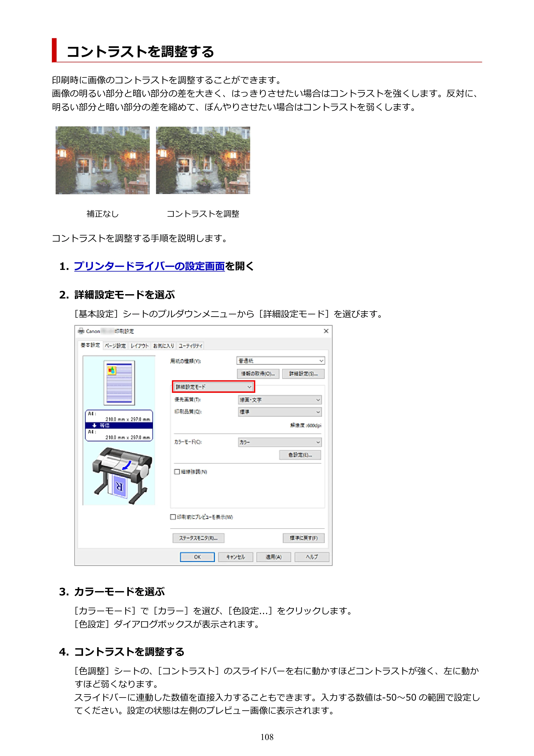Open 色設定(E)... dialog button
This screenshot has height=756, width=534.
tap(300, 455)
